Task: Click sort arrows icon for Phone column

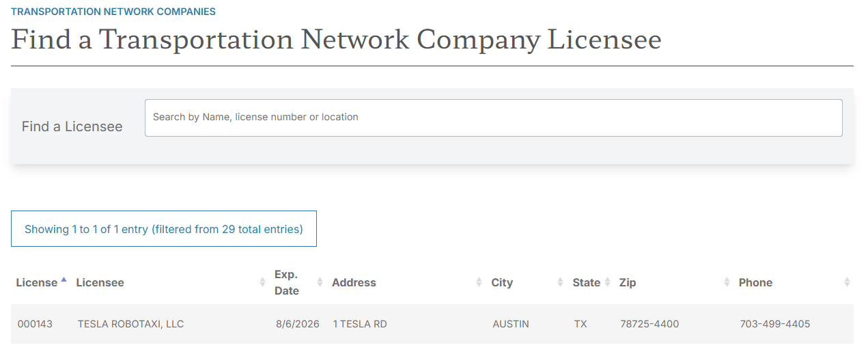Action: [x=847, y=282]
